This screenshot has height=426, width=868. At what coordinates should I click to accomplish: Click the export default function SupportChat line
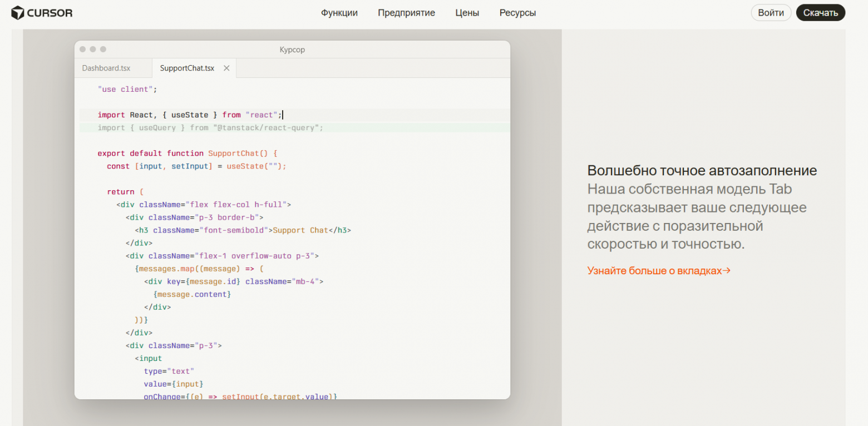[187, 153]
